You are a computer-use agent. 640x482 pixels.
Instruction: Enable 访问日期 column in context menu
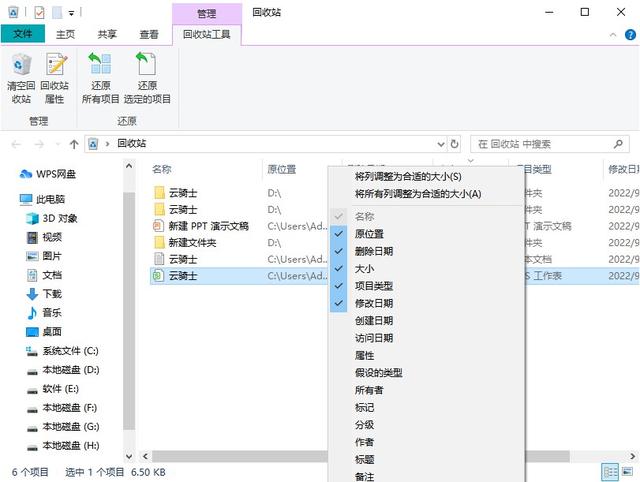point(427,338)
